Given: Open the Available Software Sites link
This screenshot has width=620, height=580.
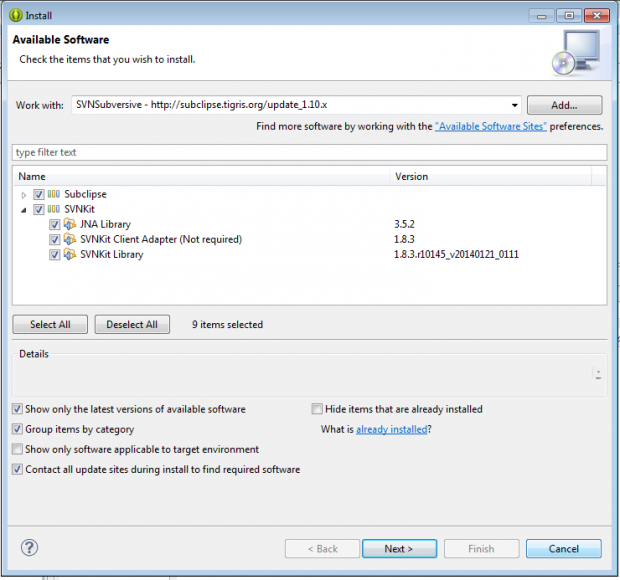Looking at the screenshot, I should tap(491, 127).
